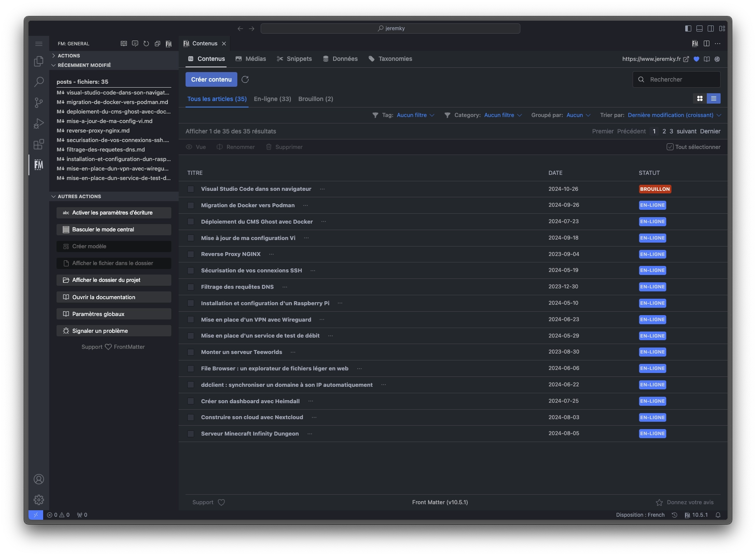
Task: Check the Monter un serveur Teeworlds row
Action: (x=191, y=352)
